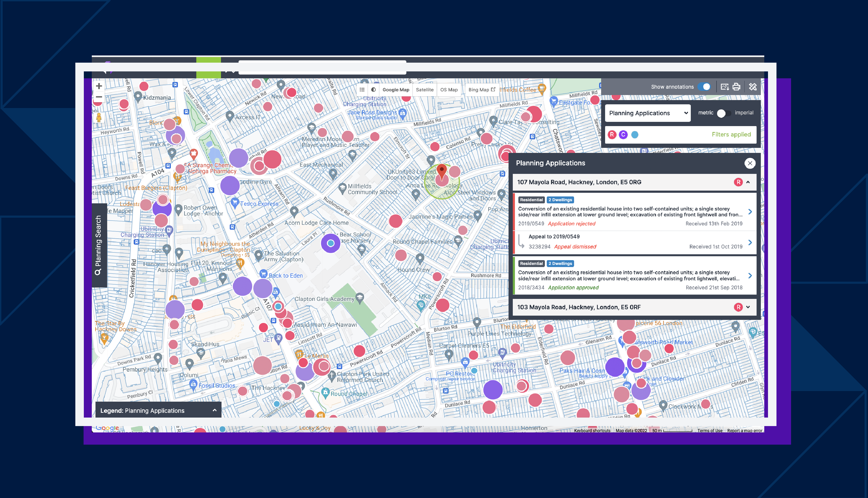Click the Round Chapel marker icon

(325, 392)
